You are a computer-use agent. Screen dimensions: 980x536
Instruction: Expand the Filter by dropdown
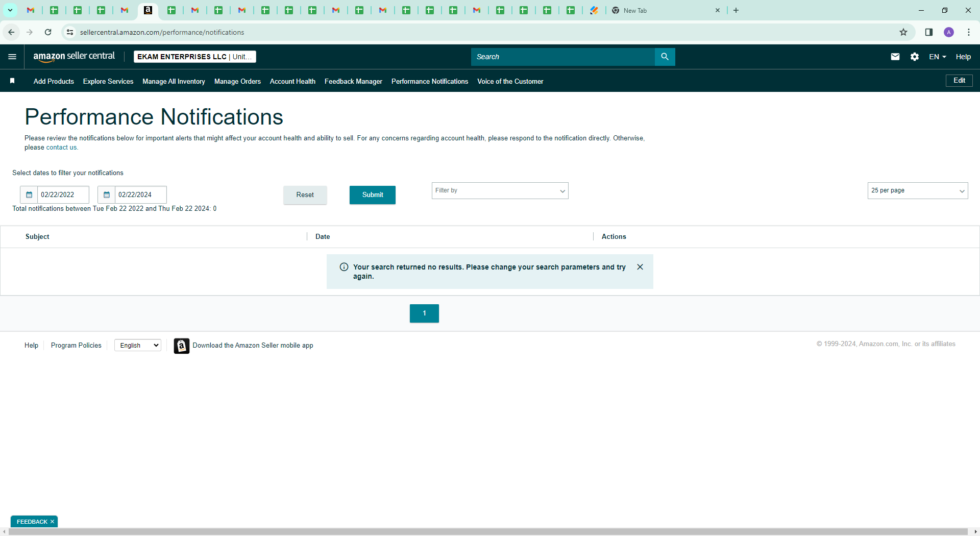[x=500, y=190]
